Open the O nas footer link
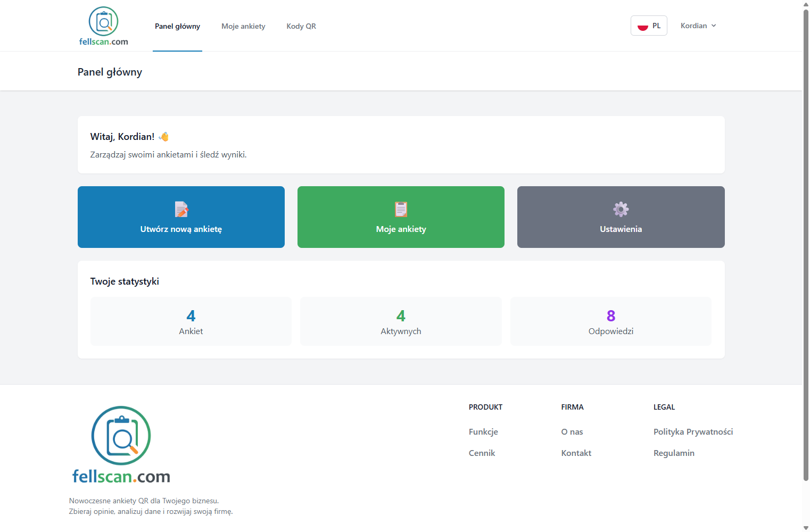The width and height of the screenshot is (810, 532). (x=572, y=431)
